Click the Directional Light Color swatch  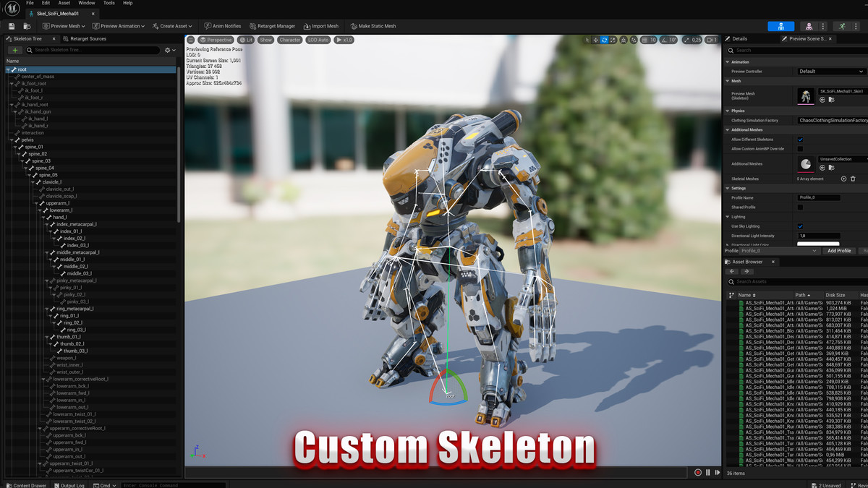point(818,244)
